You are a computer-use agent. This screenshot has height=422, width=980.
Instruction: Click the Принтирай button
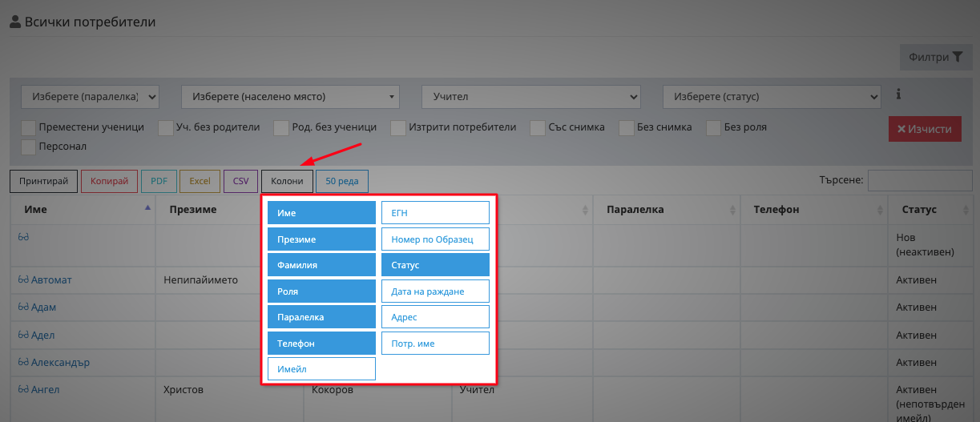tap(44, 181)
